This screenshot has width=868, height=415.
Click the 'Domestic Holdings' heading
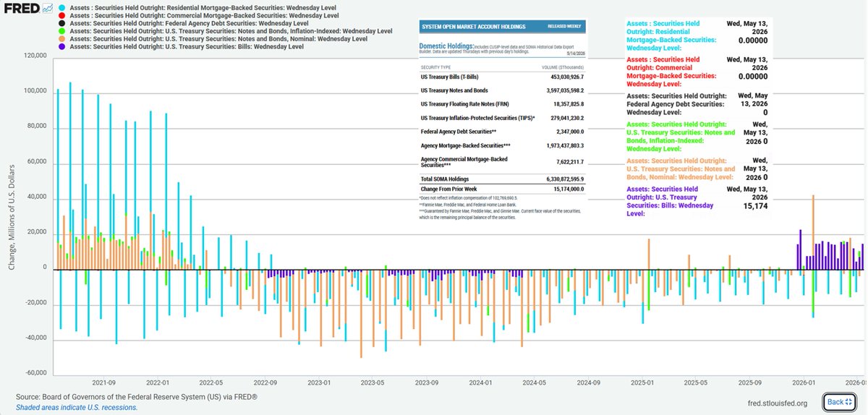(446, 46)
